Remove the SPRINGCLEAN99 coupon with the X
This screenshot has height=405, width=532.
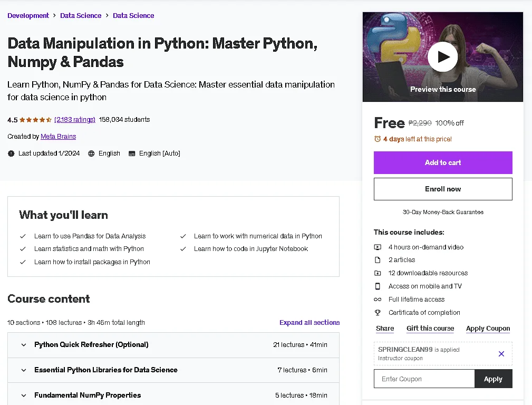(501, 354)
